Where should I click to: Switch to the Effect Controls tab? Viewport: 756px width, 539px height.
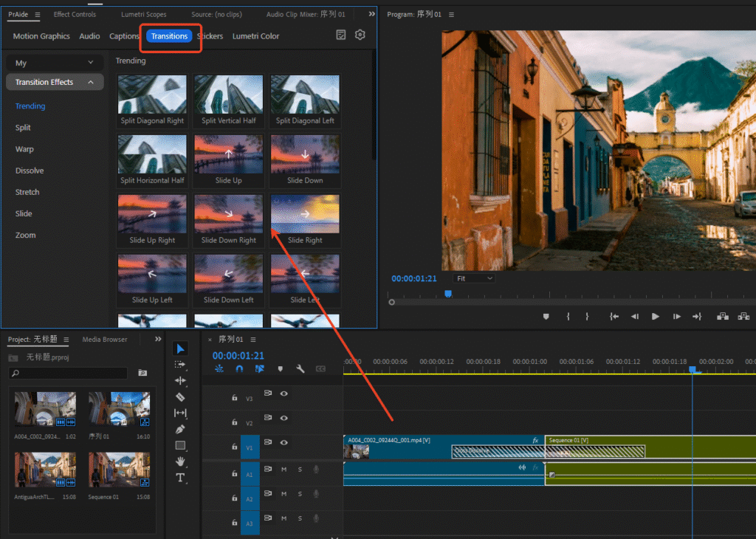75,13
